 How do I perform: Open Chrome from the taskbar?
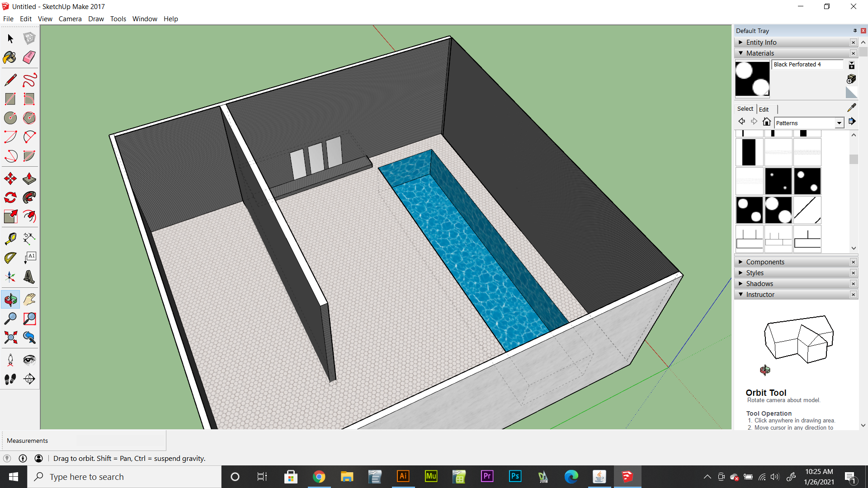(x=319, y=477)
